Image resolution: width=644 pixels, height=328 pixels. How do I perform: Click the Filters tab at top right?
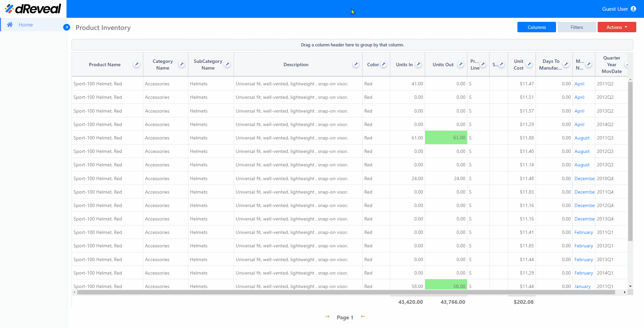click(577, 27)
